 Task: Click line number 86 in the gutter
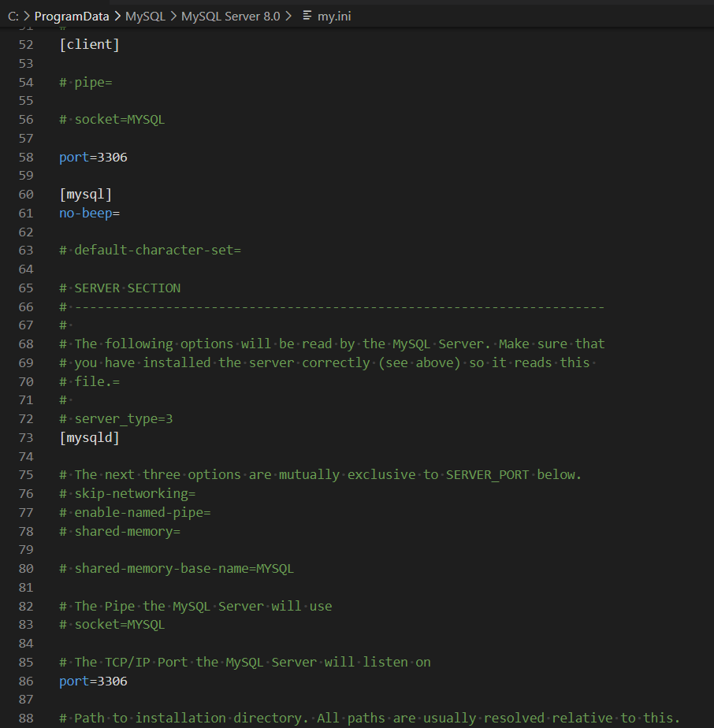point(26,681)
